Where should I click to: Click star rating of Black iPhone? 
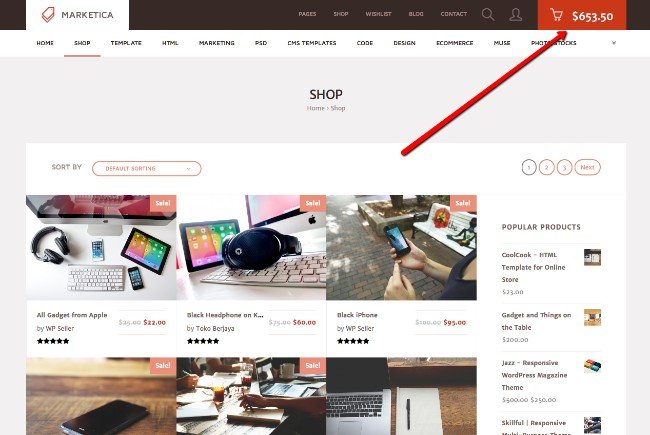coord(353,341)
